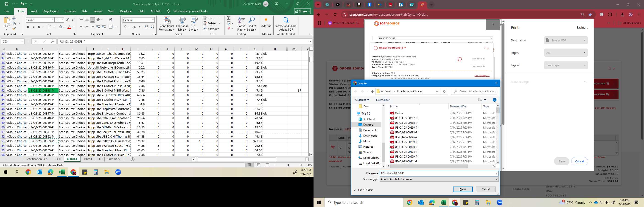Click Increase Font Size icon

[x=67, y=20]
